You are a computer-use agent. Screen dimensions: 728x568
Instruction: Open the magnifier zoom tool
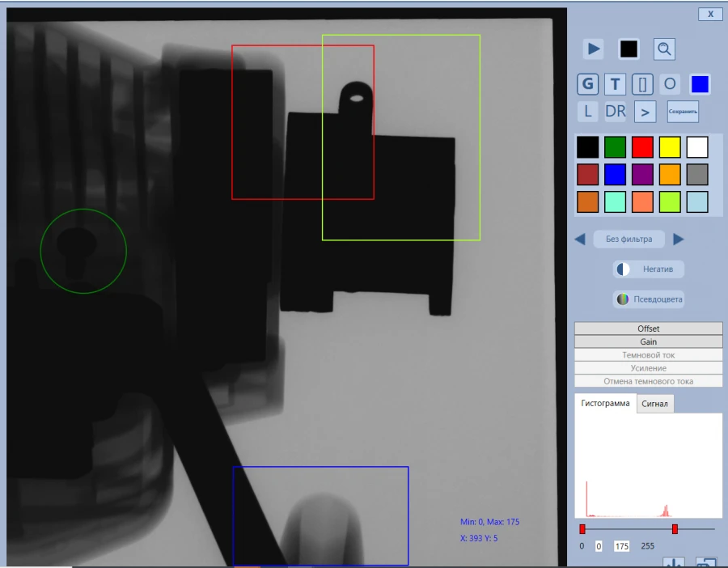point(663,49)
